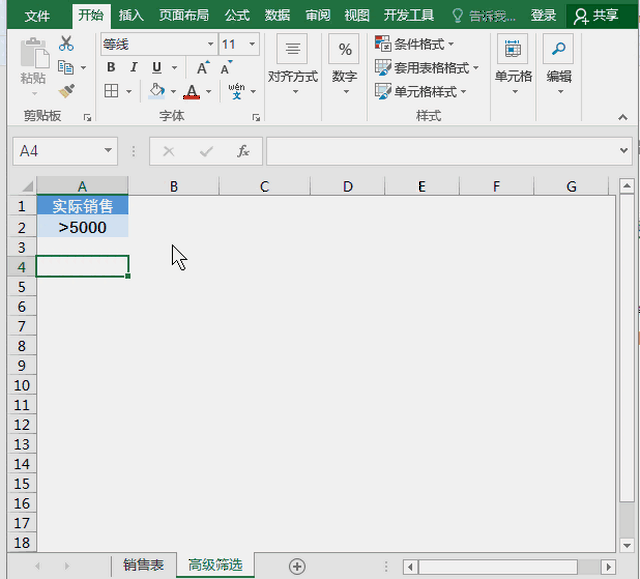640x579 pixels.
Task: Open the borders dropdown arrow
Action: coord(129,91)
